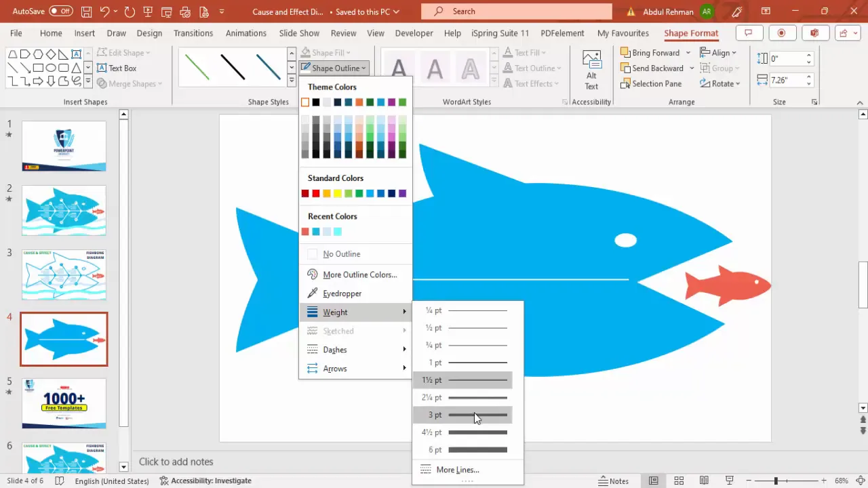Click the Text Box button
The height and width of the screenshot is (488, 868).
tap(117, 68)
